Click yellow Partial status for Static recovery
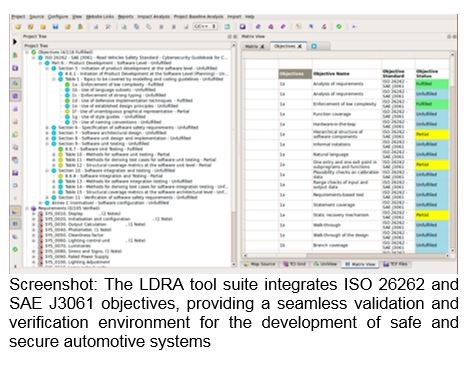Screen dimensions: 468x366 (x=432, y=215)
